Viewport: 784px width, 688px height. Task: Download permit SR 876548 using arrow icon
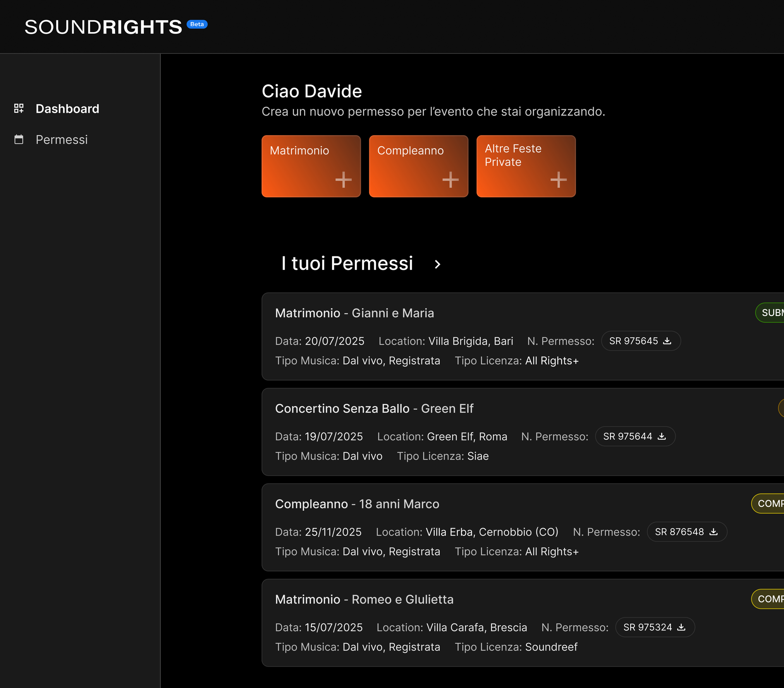tap(714, 532)
